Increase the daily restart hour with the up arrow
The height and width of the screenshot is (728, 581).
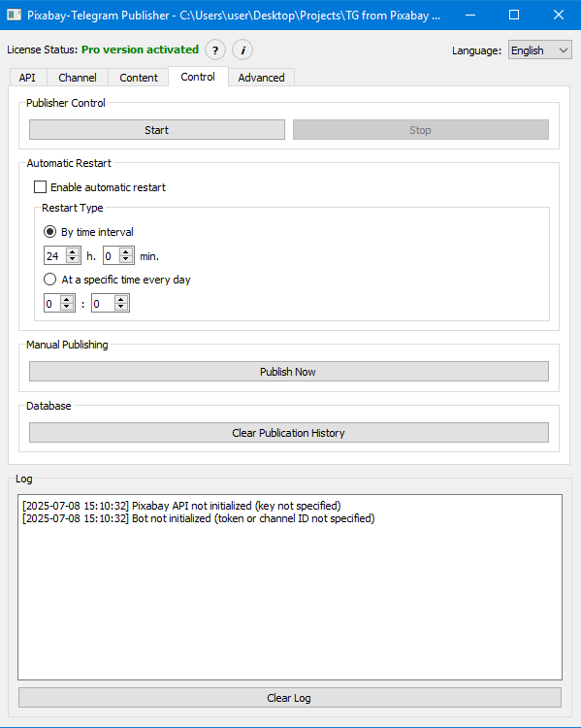click(67, 300)
